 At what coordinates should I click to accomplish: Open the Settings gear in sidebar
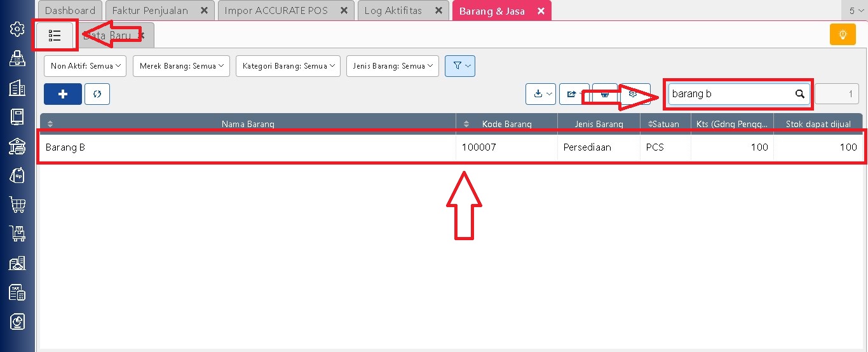tap(17, 29)
